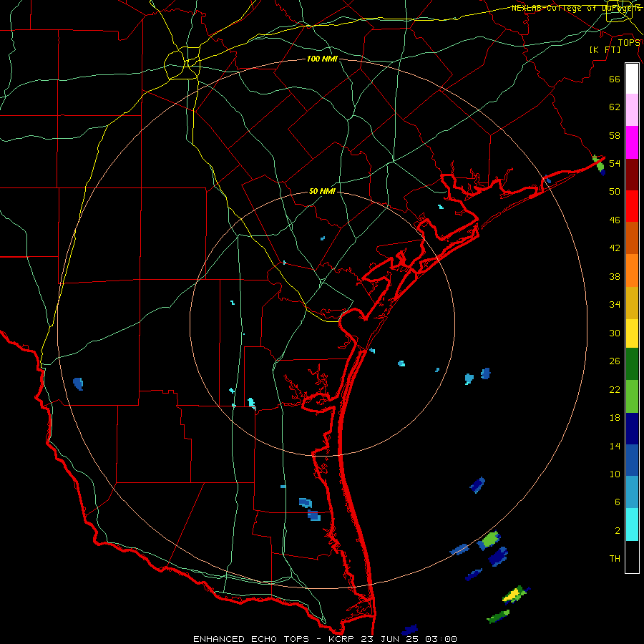
Task: Click the legend value "50"
Action: [615, 191]
